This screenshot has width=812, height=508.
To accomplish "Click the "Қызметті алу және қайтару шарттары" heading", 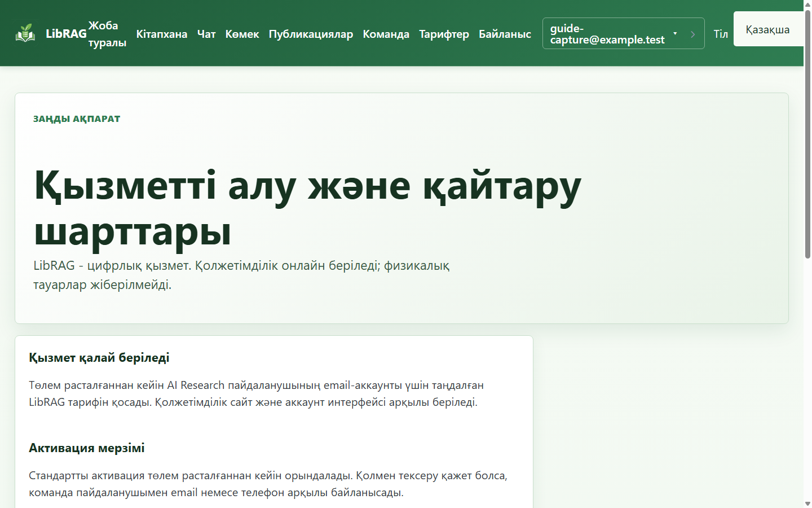I will pos(307,207).
